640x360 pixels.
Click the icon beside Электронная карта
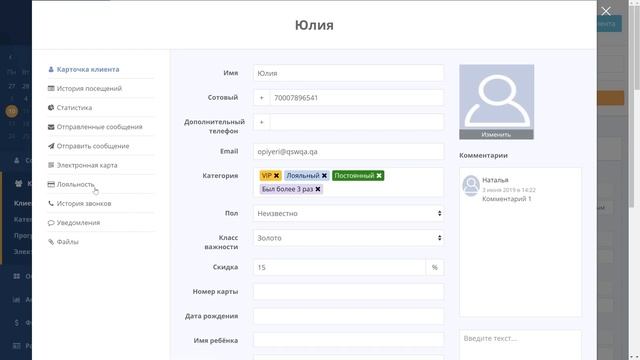[51, 165]
